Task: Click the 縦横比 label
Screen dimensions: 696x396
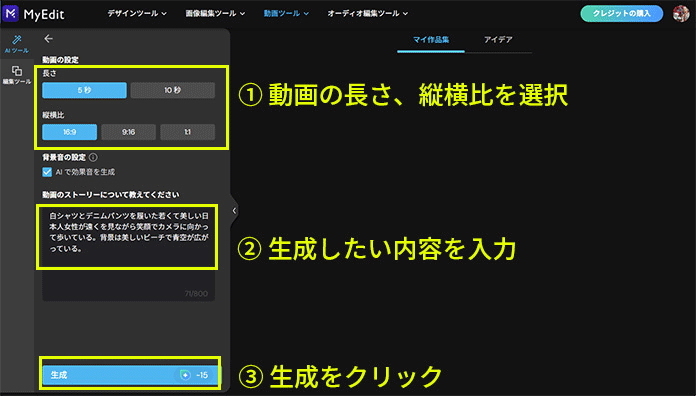Action: tap(53, 115)
